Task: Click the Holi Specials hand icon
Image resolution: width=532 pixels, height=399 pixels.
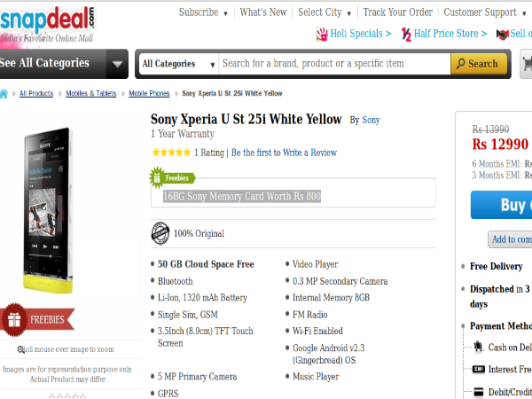Action: [x=322, y=34]
